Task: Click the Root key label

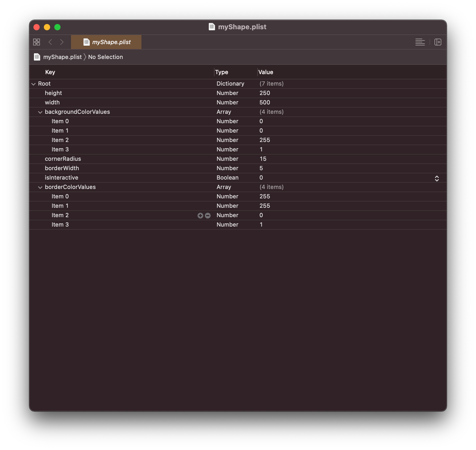Action: click(x=44, y=84)
